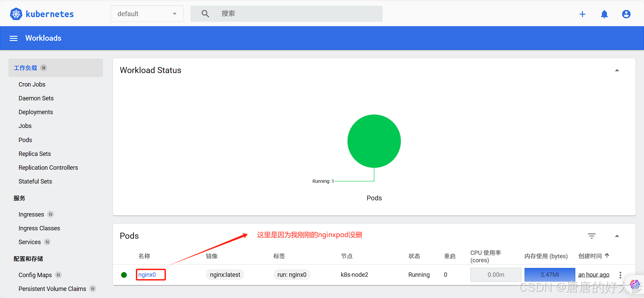The height and width of the screenshot is (298, 644).
Task: Click the Running: 1 chart label
Action: 323,181
